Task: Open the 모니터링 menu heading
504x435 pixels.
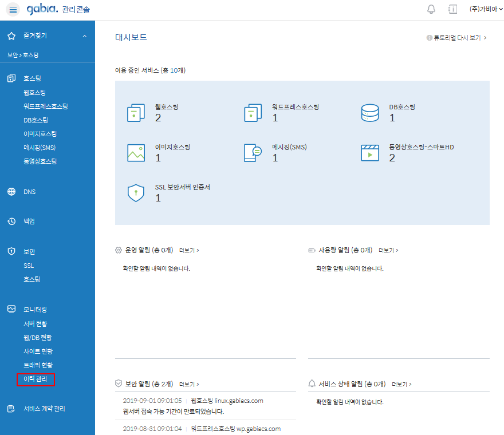Action: 35,310
